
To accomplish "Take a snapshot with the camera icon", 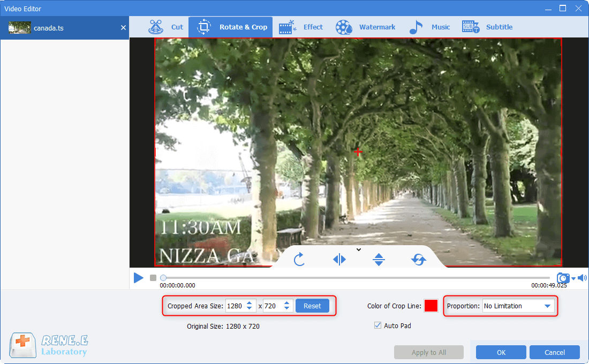I will point(563,278).
